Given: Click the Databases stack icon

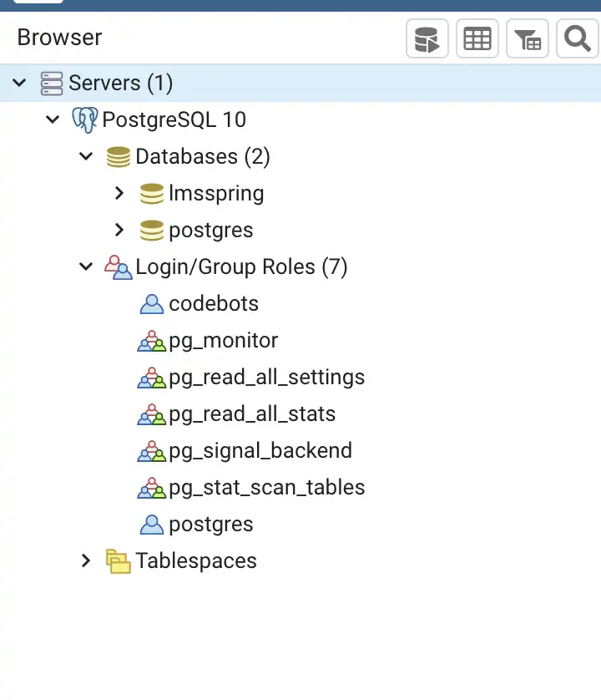Looking at the screenshot, I should (x=119, y=156).
